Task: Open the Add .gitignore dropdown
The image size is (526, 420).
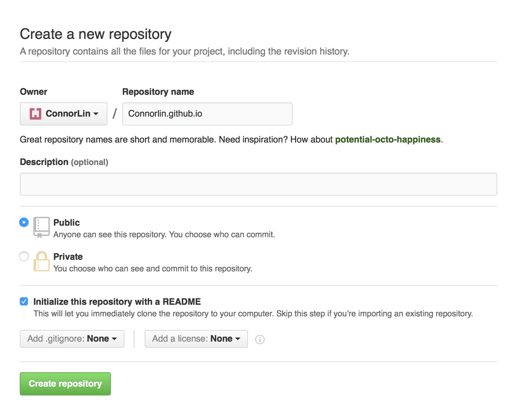Action: 72,339
